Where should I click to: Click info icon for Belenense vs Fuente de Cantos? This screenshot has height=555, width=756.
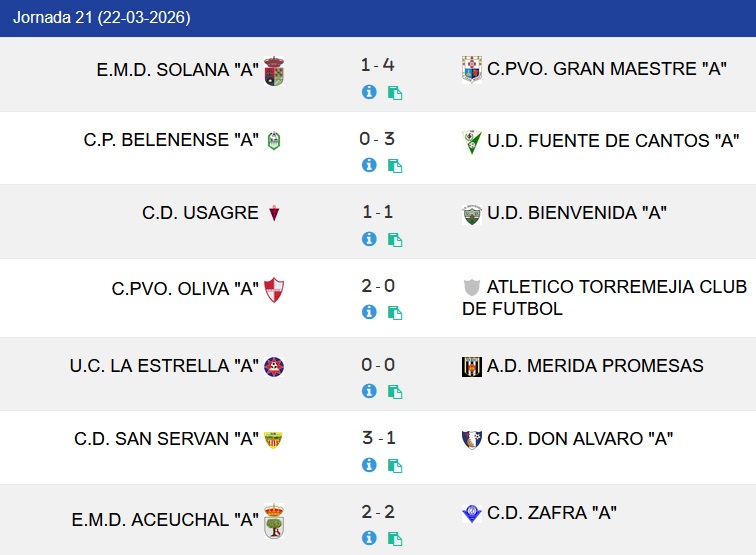(x=369, y=165)
